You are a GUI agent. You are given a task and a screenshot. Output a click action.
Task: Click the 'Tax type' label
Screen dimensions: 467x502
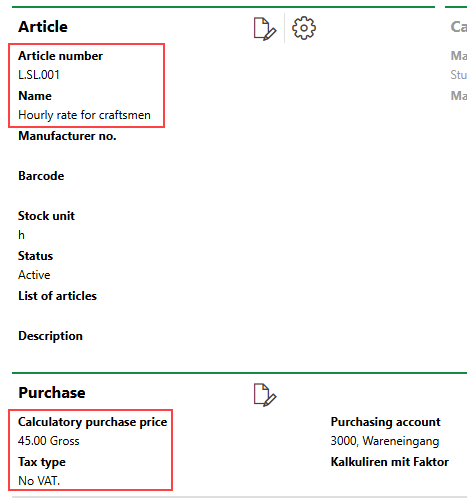pos(42,462)
